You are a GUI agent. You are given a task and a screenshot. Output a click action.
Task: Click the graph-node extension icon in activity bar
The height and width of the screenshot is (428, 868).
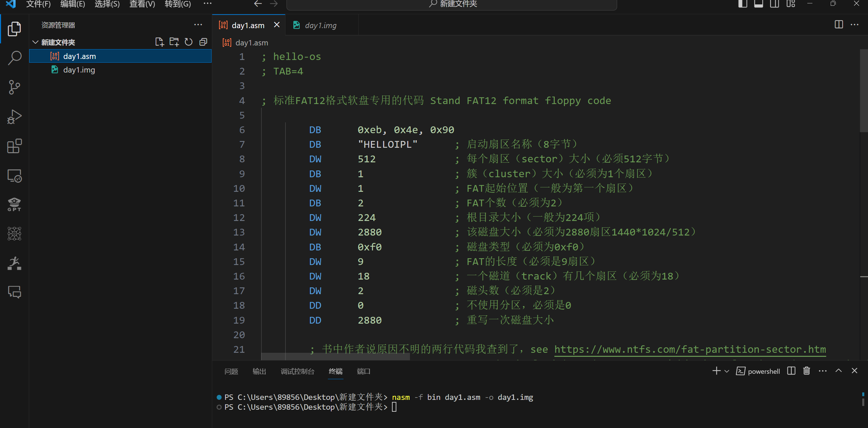coord(14,234)
